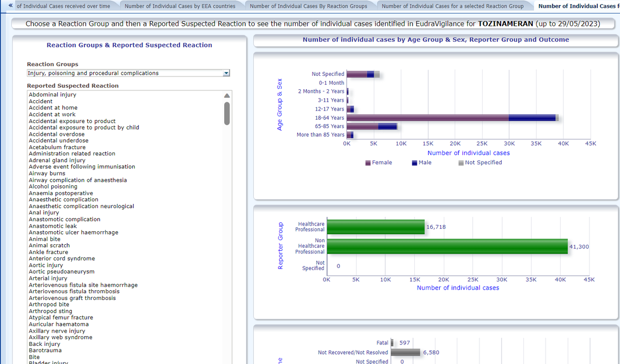The width and height of the screenshot is (620, 364).
Task: Click the 65-85 Years female bar segment
Action: (362, 126)
